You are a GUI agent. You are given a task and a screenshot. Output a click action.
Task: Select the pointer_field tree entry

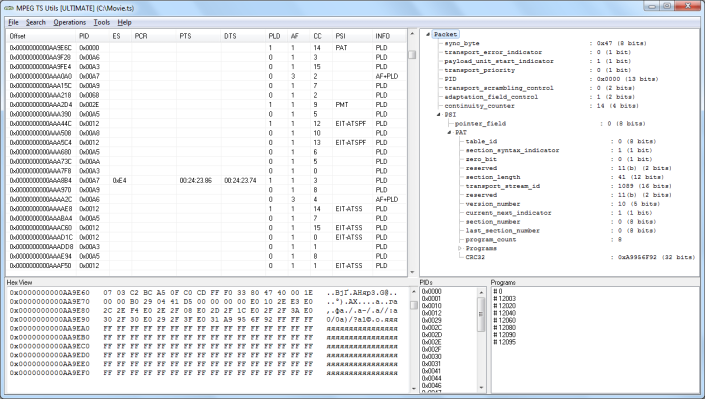coord(480,124)
